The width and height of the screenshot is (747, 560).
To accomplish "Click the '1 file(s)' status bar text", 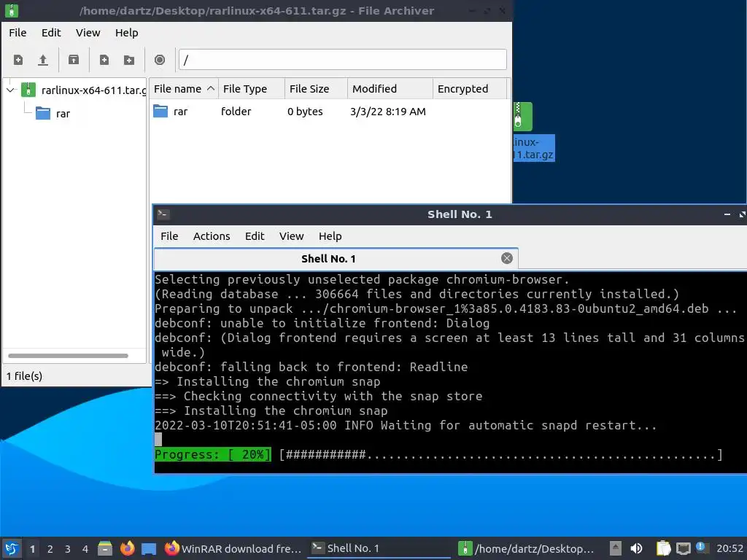I will [24, 376].
